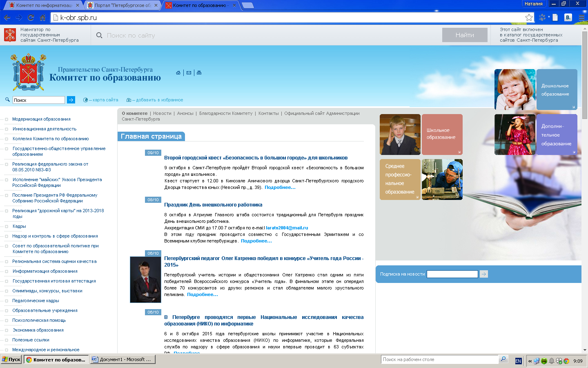Open the Праздник День внешкольного работника headline
This screenshot has width=588, height=368.
coord(213,205)
